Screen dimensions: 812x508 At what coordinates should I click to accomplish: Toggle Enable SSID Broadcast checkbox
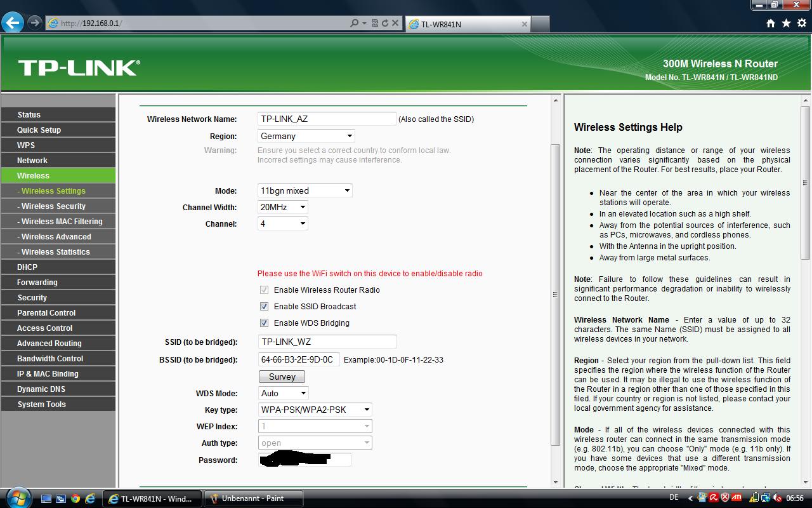coord(264,306)
